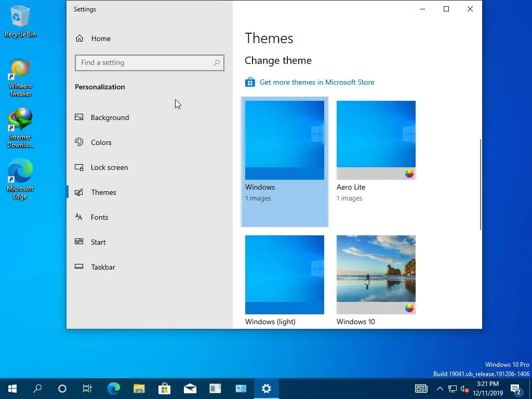Select Microsoft Edge desktop shortcut
The image size is (532, 399).
[20, 179]
